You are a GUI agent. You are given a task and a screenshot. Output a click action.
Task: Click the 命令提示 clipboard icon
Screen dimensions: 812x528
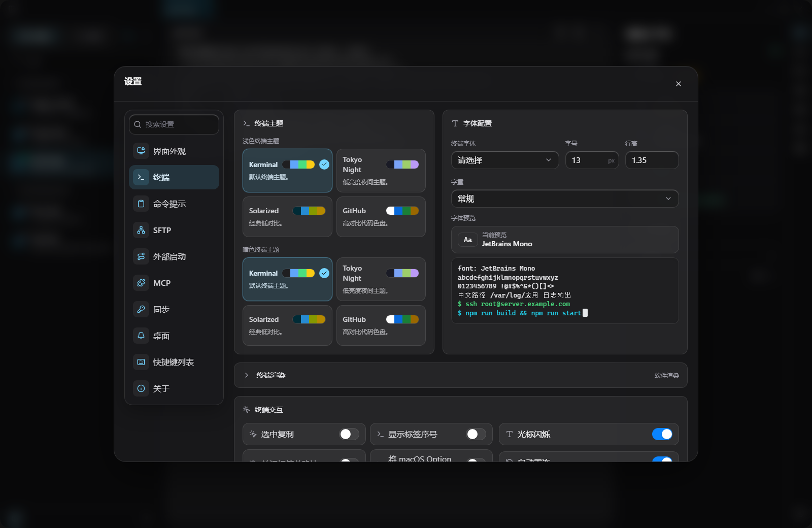click(x=141, y=204)
